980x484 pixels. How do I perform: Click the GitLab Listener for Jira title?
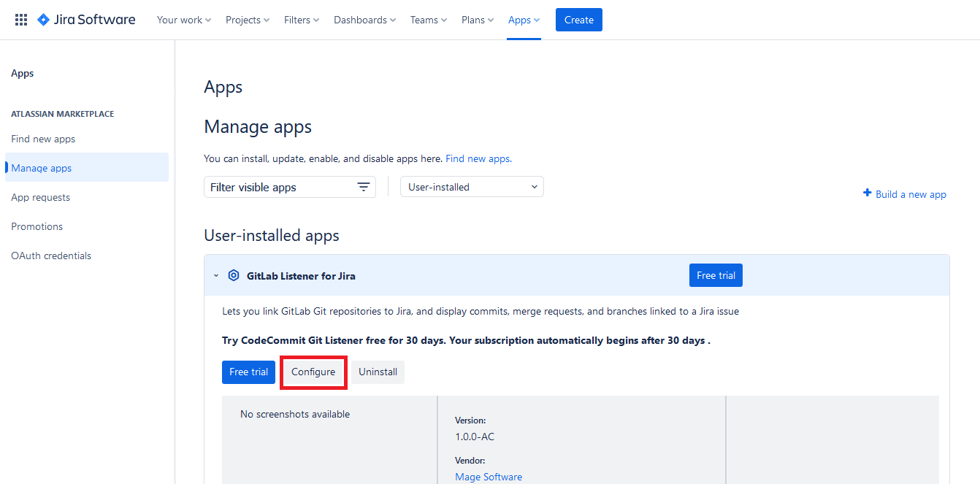point(301,276)
